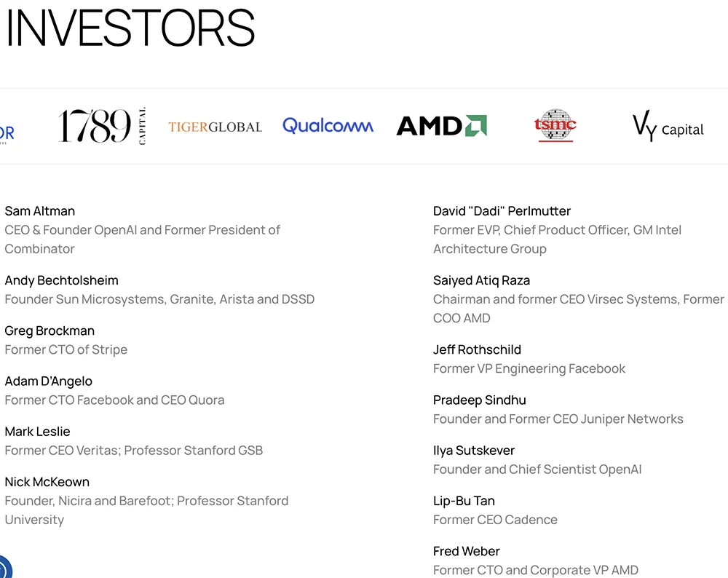Click the INVESTORS heading

pyautogui.click(x=131, y=29)
